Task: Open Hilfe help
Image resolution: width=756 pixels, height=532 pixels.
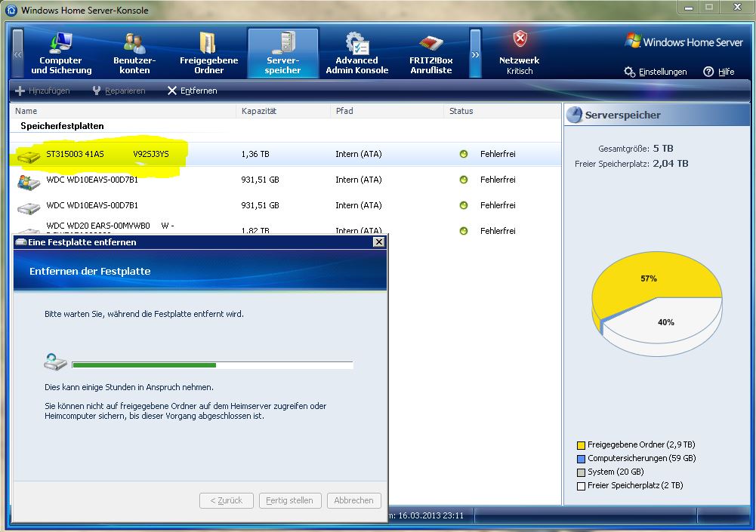Action: tap(719, 72)
